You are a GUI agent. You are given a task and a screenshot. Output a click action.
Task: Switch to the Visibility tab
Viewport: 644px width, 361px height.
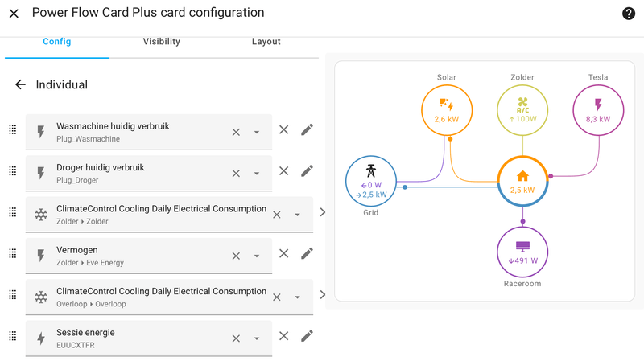[162, 42]
